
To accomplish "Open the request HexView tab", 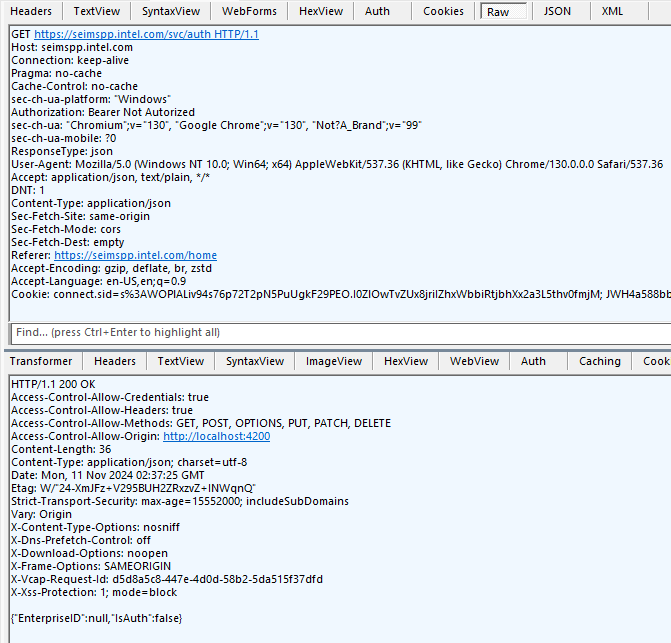I will coord(321,11).
